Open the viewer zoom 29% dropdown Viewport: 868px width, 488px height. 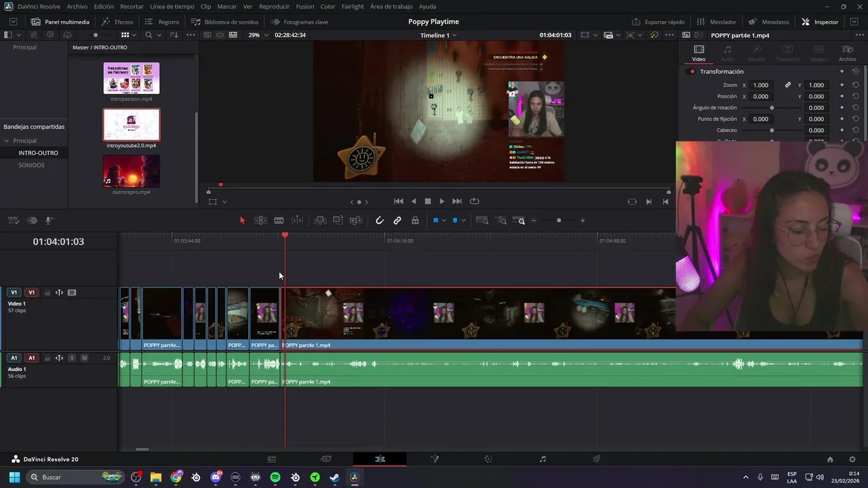[x=258, y=35]
